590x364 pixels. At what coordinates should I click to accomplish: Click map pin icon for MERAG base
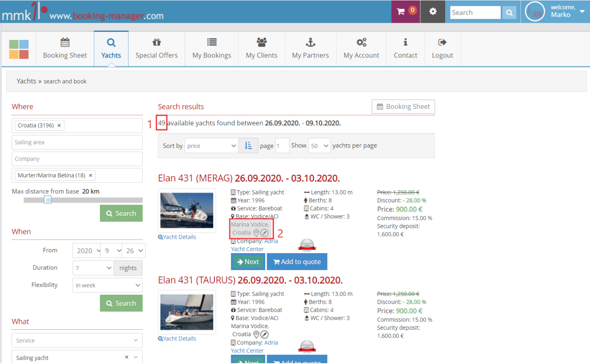coord(256,233)
